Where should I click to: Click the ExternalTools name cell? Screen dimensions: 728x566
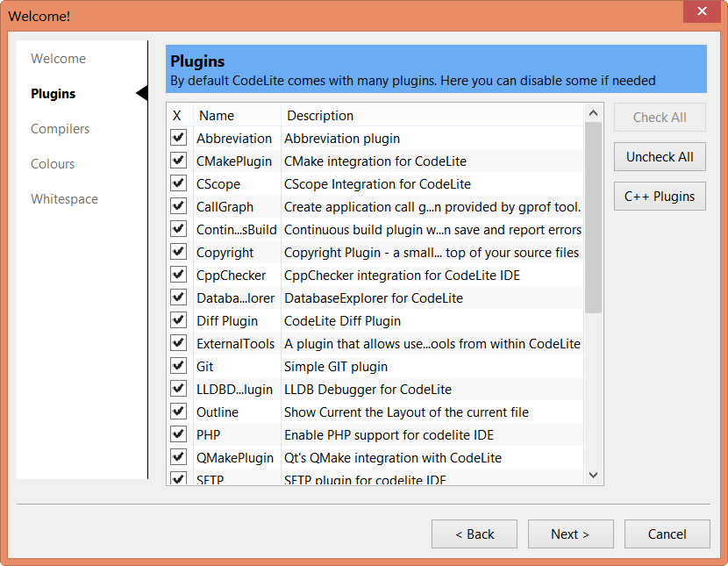235,344
